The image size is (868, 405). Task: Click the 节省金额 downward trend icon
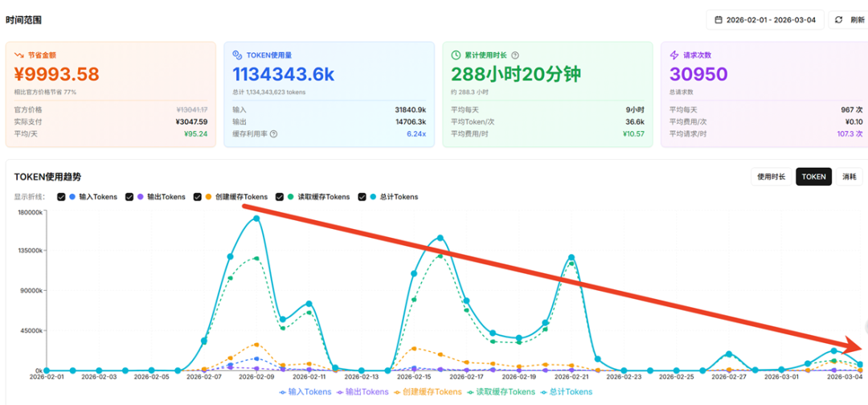[x=18, y=55]
